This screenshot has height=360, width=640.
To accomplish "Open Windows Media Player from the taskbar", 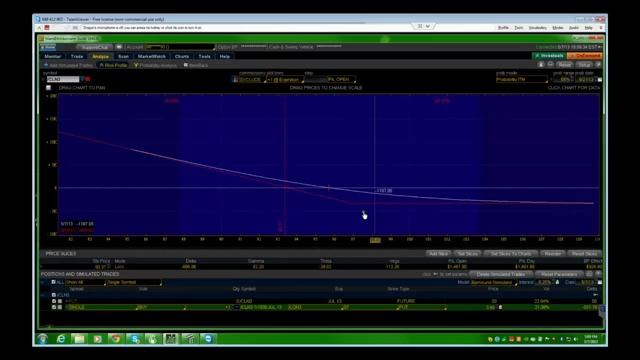I will coord(98,339).
